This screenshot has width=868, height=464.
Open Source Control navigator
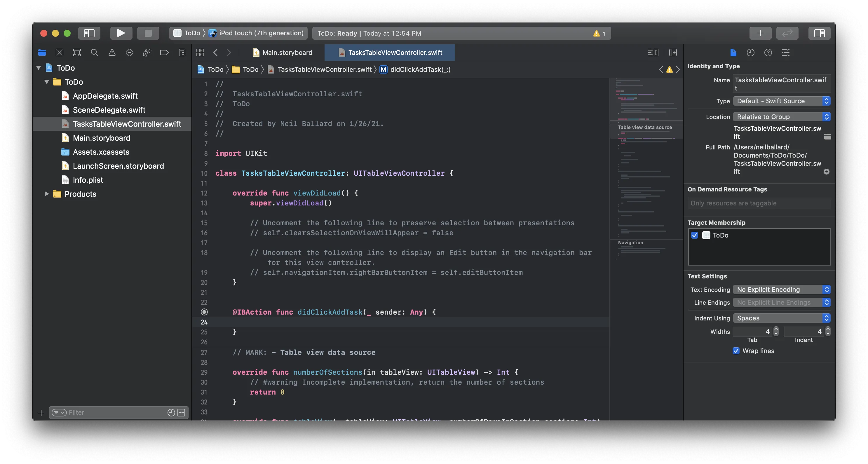coord(60,53)
